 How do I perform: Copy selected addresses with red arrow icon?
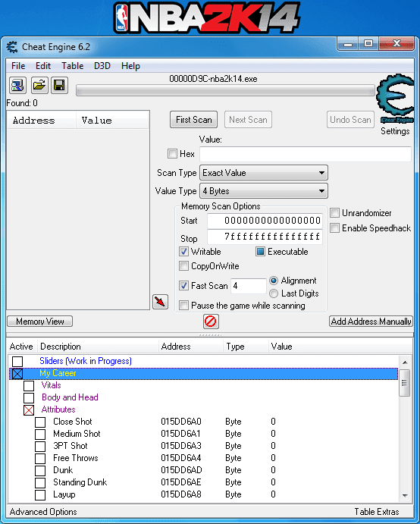click(x=160, y=302)
